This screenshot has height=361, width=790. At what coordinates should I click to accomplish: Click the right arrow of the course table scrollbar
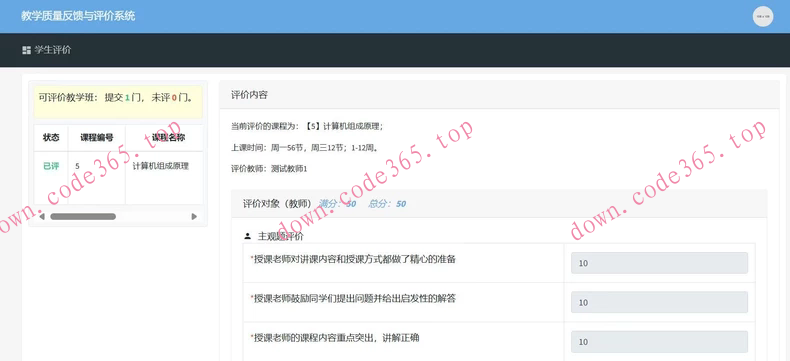coord(194,216)
